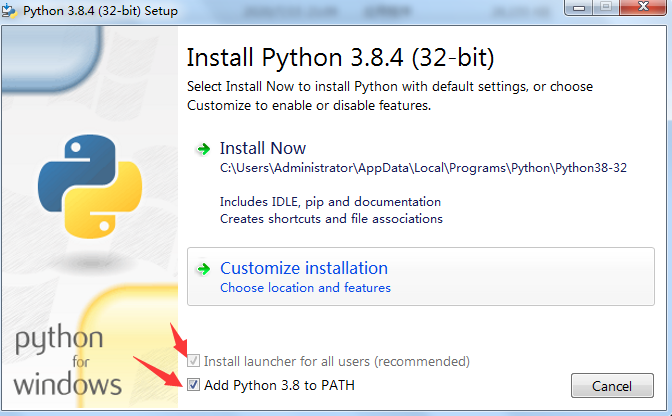Screen dimensions: 672x416
Task: Click the green arrow beside Customize installation
Action: click(x=203, y=269)
